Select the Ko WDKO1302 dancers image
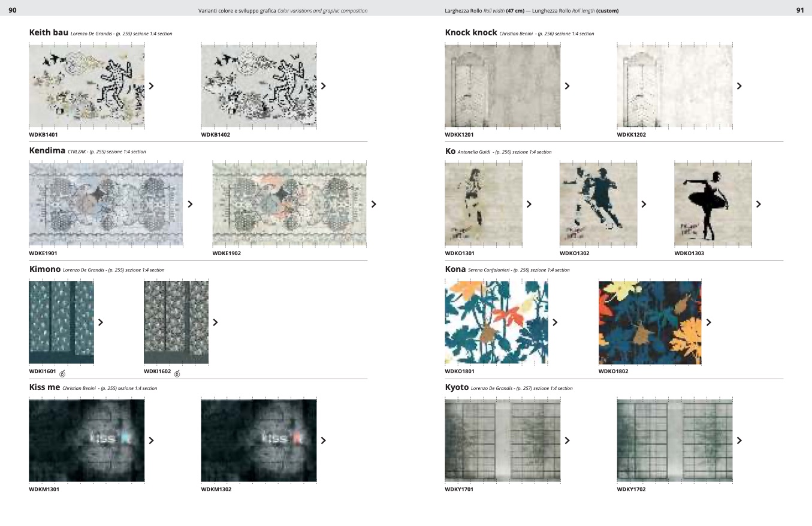812x526 pixels. (x=598, y=204)
